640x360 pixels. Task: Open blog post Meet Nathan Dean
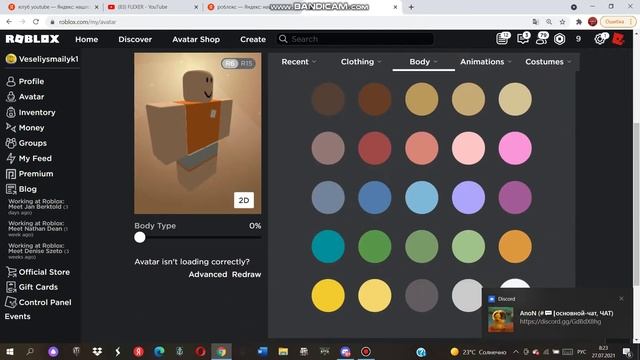38,229
